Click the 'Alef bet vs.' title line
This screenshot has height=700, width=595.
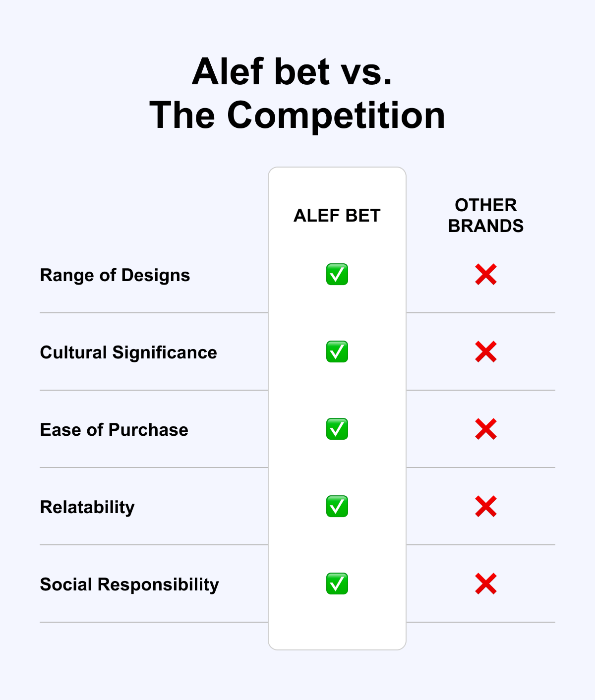coord(293,72)
